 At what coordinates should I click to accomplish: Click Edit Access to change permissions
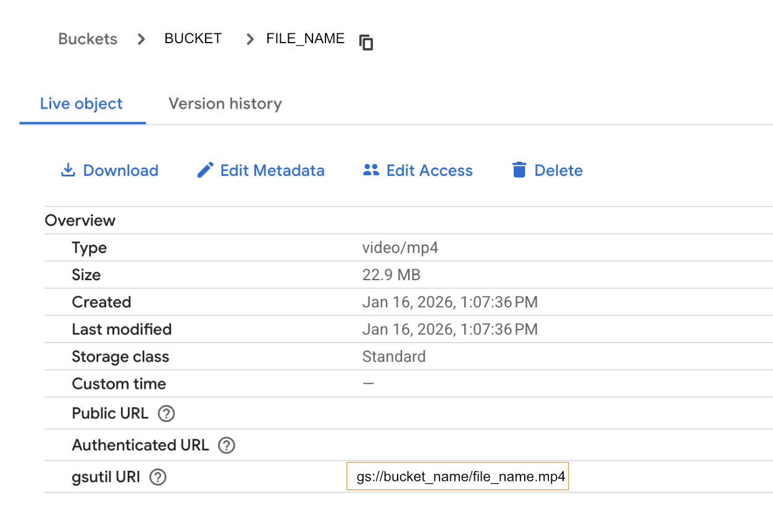[428, 170]
